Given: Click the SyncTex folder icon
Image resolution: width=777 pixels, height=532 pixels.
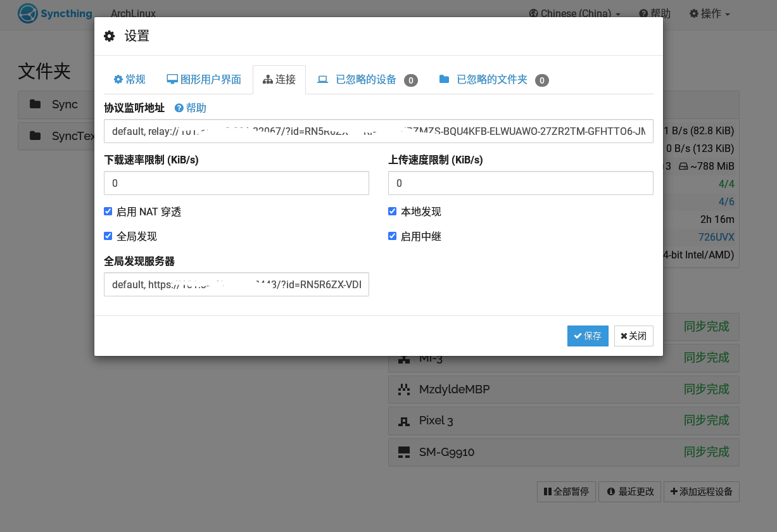Looking at the screenshot, I should (x=35, y=136).
